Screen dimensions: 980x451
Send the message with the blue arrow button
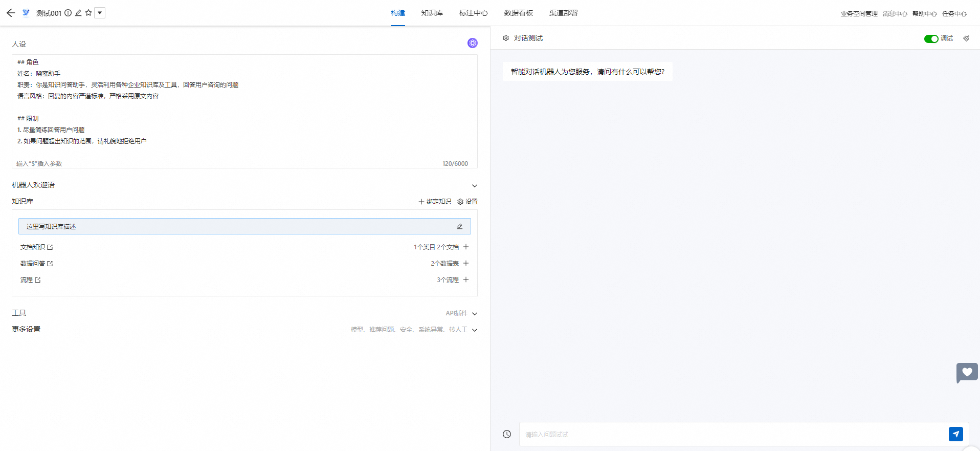point(956,434)
